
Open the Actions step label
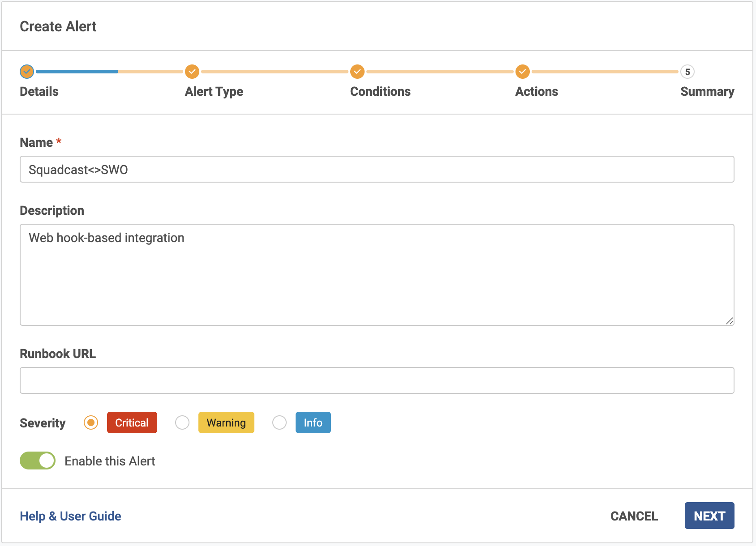pos(536,92)
